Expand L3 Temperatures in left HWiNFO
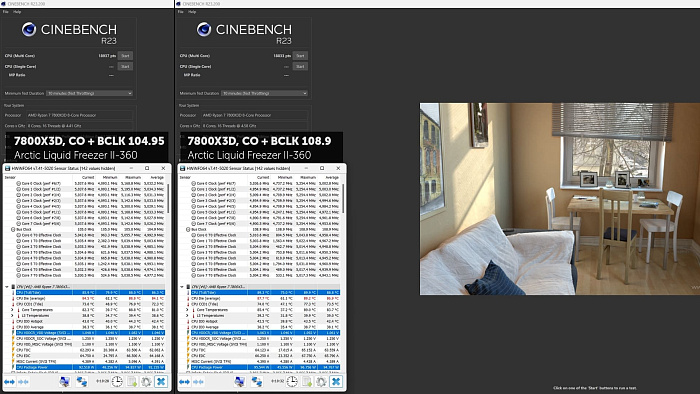This screenshot has height=394, width=700. coord(12,315)
